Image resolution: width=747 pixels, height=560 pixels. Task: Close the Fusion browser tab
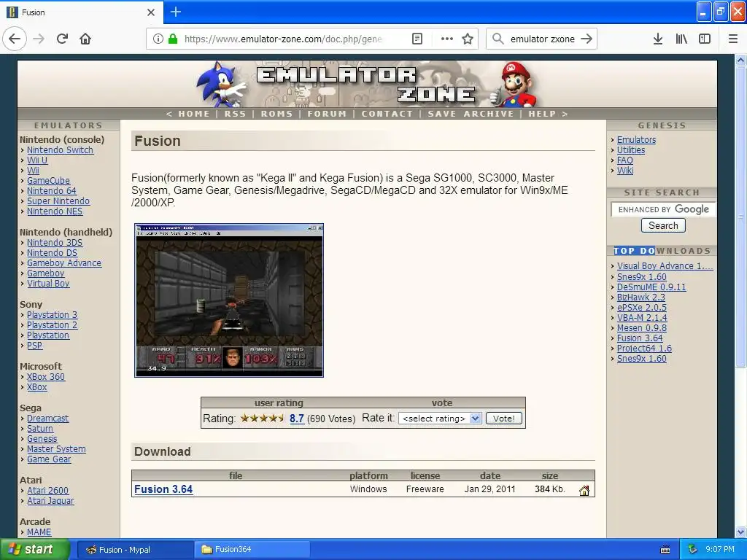151,12
